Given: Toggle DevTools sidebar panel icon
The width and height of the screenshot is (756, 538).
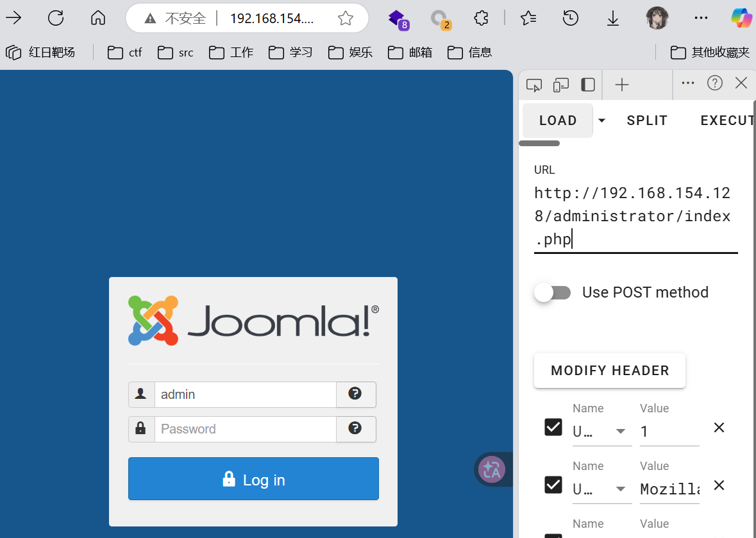Looking at the screenshot, I should [x=588, y=85].
